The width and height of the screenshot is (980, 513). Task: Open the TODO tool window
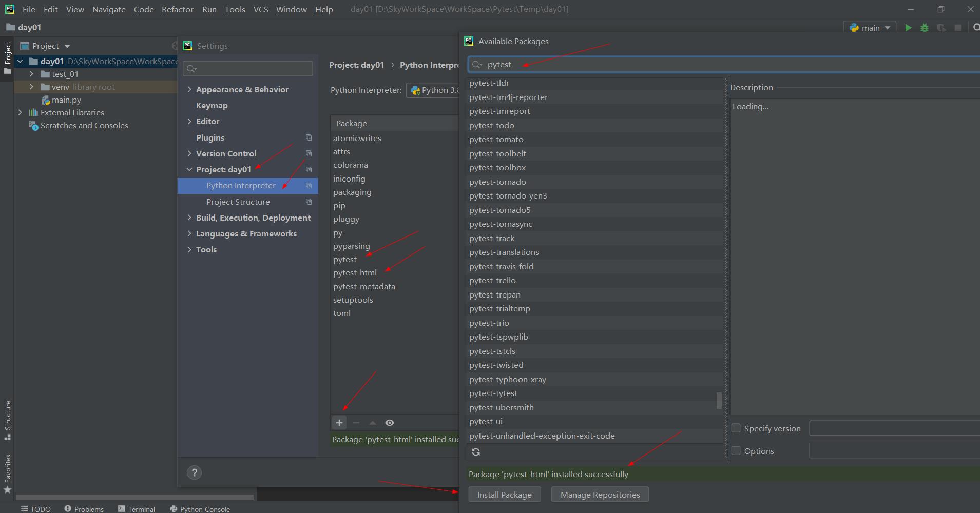coord(35,509)
